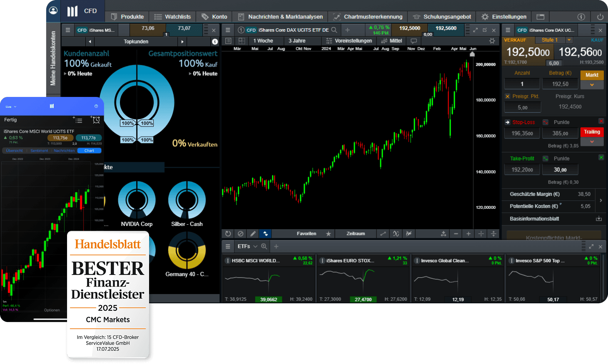Viewport: 608px width, 364px height.
Task: Click the Favoriten star icon below the chart
Action: (329, 233)
